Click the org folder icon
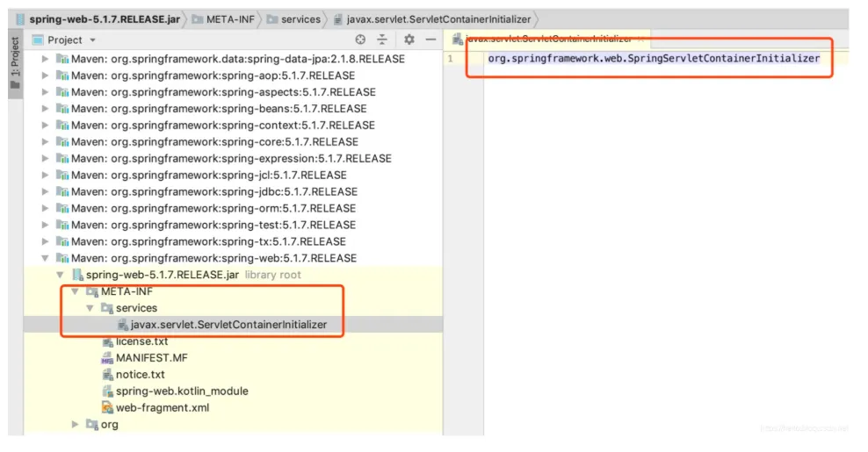Image resolution: width=868 pixels, height=452 pixels. [92, 424]
